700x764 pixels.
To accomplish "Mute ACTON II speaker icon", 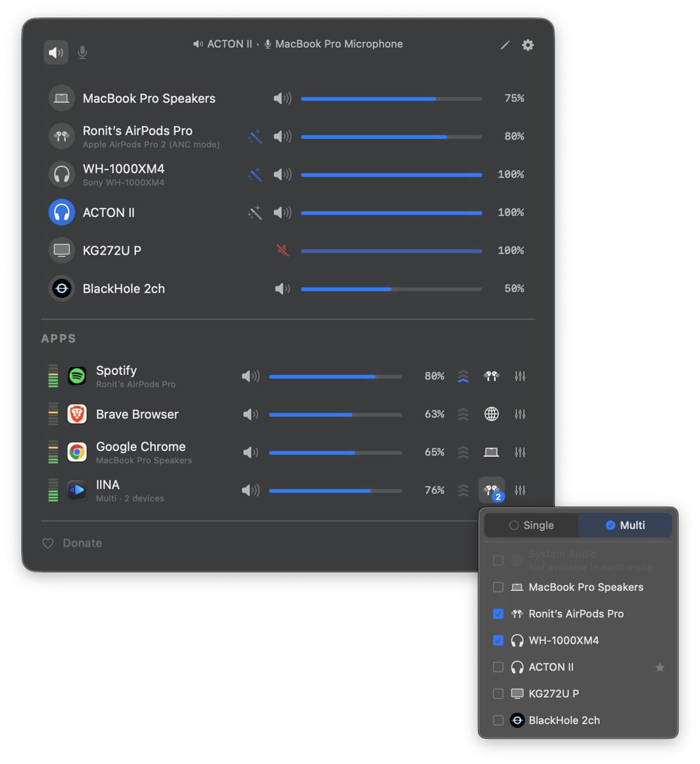I will tap(282, 213).
